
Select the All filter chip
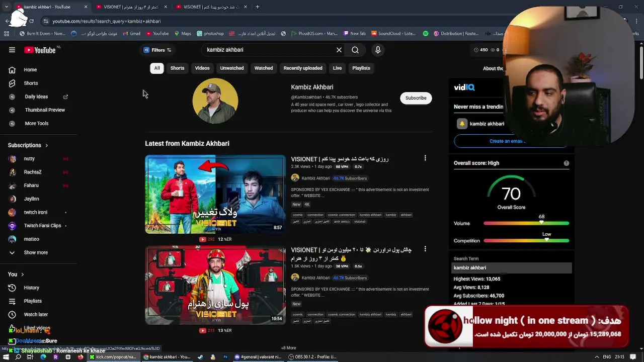[x=157, y=68]
